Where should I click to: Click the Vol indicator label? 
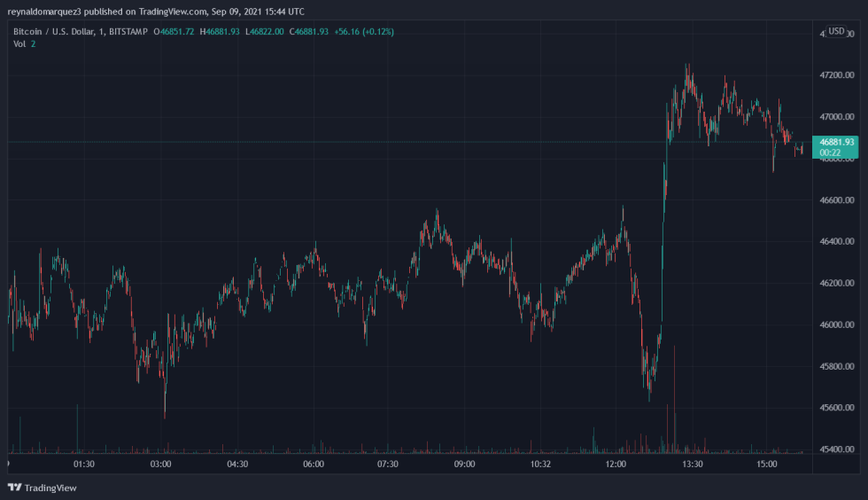point(19,44)
